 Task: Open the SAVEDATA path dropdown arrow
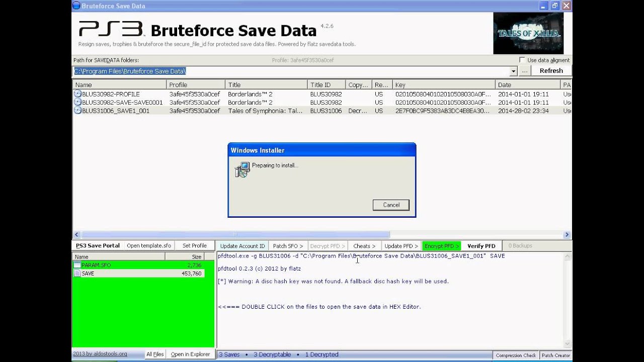pos(513,71)
